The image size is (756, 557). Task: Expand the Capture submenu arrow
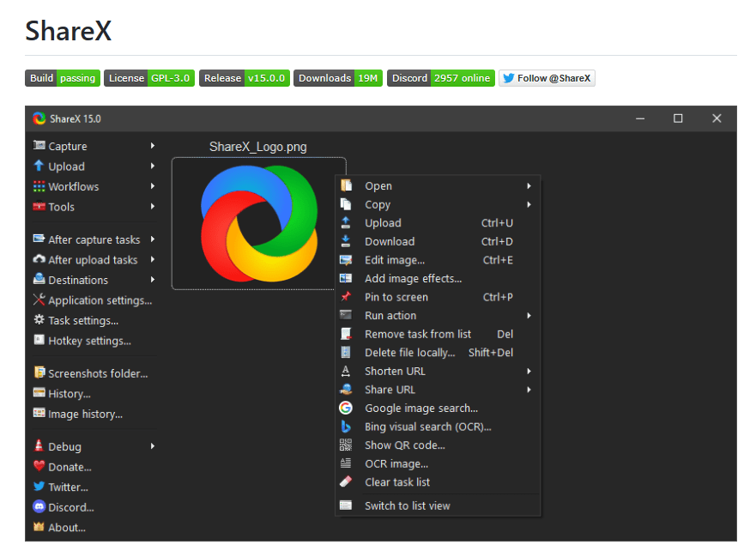(153, 145)
